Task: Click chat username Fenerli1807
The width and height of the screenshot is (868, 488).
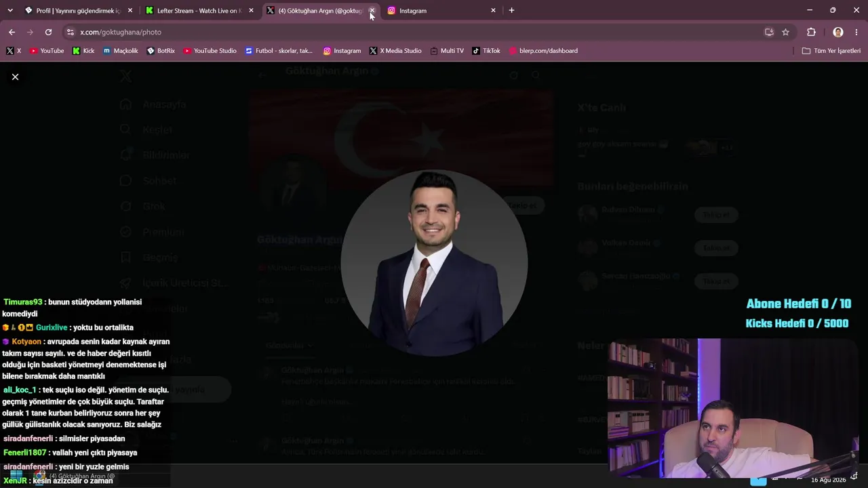Action: 25,453
